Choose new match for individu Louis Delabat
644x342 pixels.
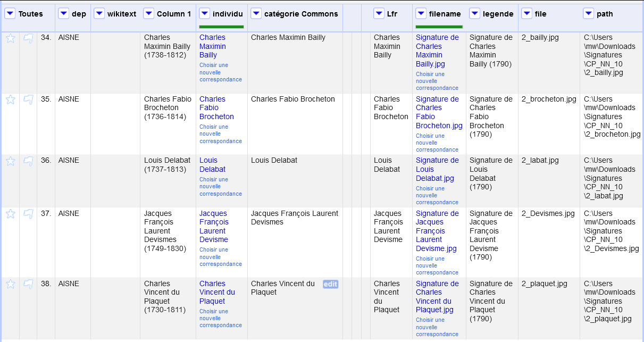[220, 187]
